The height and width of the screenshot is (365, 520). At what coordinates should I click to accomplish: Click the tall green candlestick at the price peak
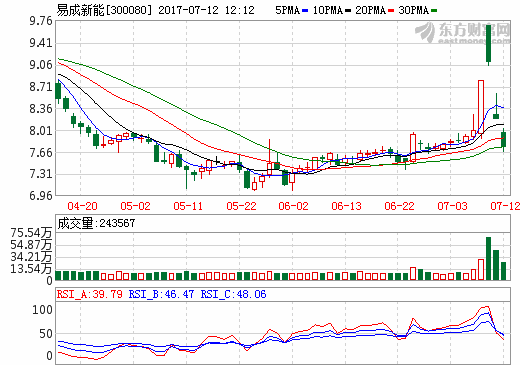(x=489, y=44)
